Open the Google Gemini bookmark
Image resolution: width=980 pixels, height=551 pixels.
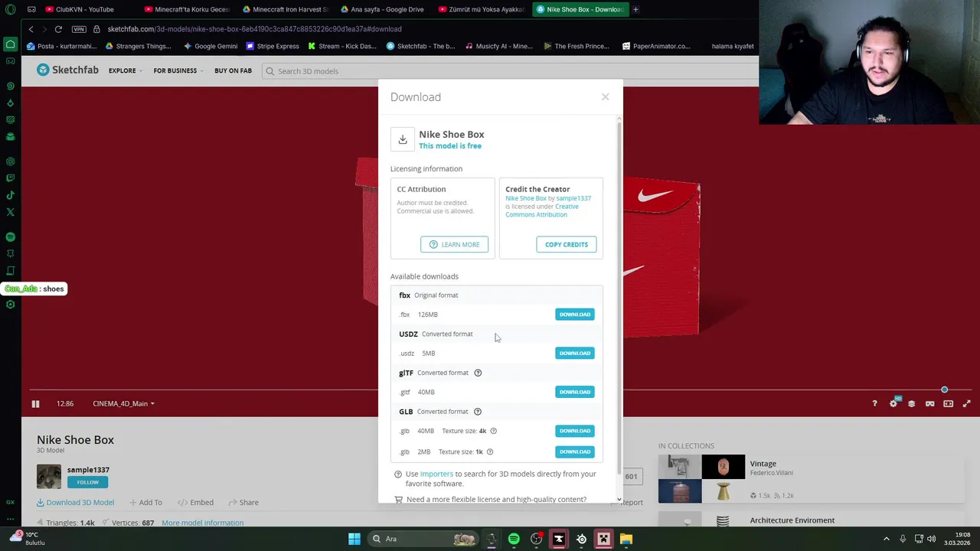(211, 46)
